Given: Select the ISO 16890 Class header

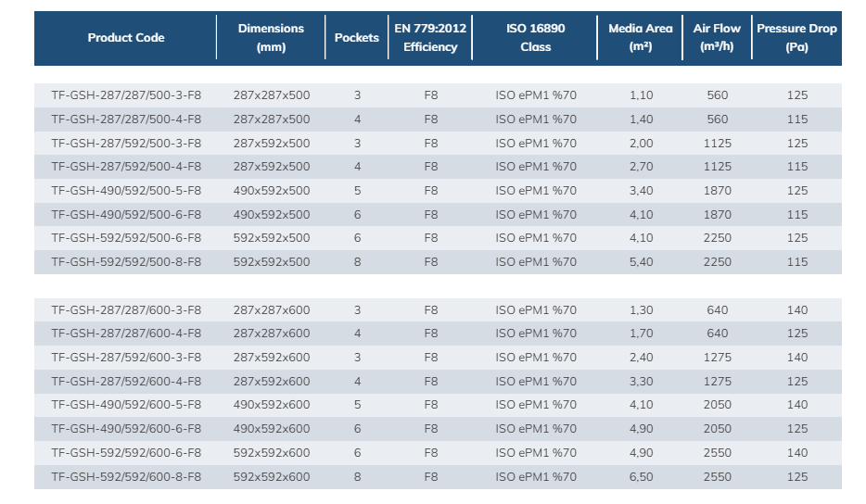Looking at the screenshot, I should pos(535,38).
